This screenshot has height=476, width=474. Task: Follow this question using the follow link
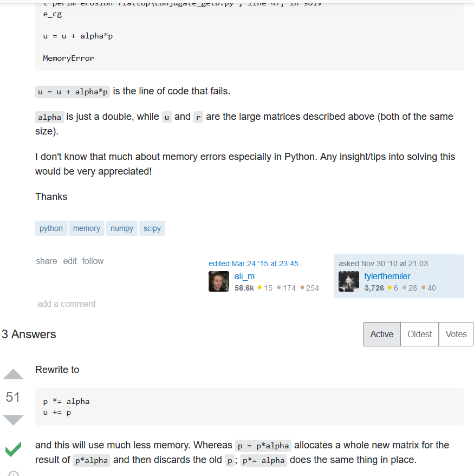point(93,261)
